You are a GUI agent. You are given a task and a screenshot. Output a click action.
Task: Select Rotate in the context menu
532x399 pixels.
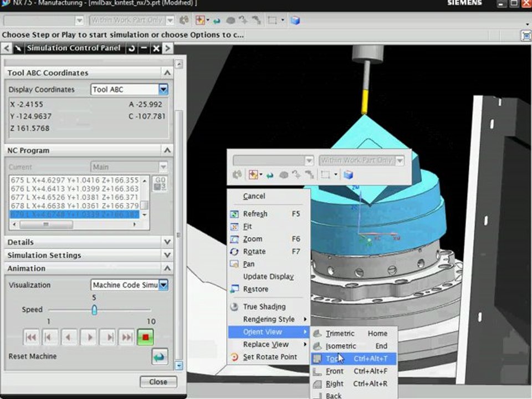point(254,252)
